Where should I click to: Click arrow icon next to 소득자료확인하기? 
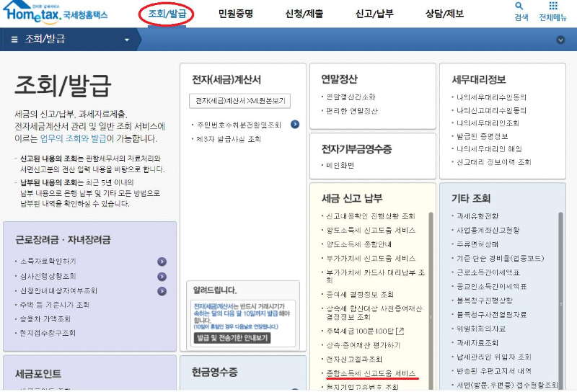coord(162,262)
